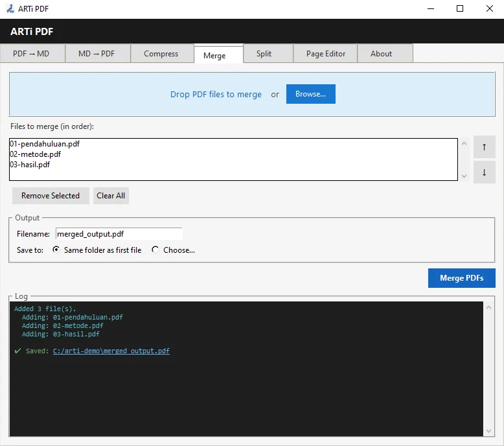Minimize the ARTi PDF window
Viewport: 504px width, 446px height.
click(431, 8)
